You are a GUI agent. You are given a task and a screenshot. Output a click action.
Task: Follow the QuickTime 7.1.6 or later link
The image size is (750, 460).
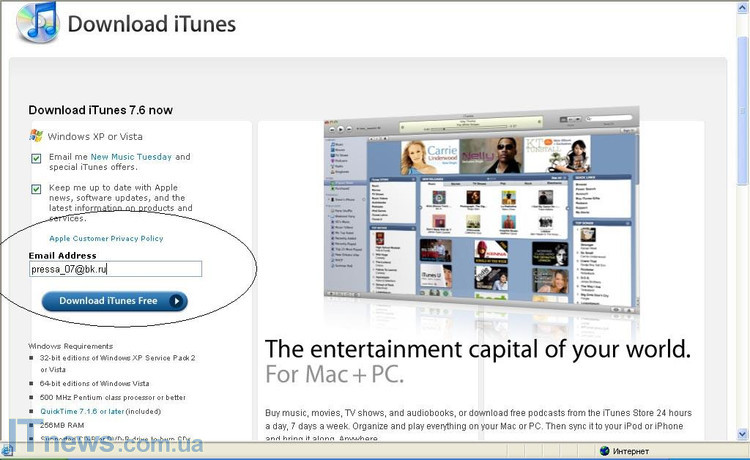pos(85,410)
